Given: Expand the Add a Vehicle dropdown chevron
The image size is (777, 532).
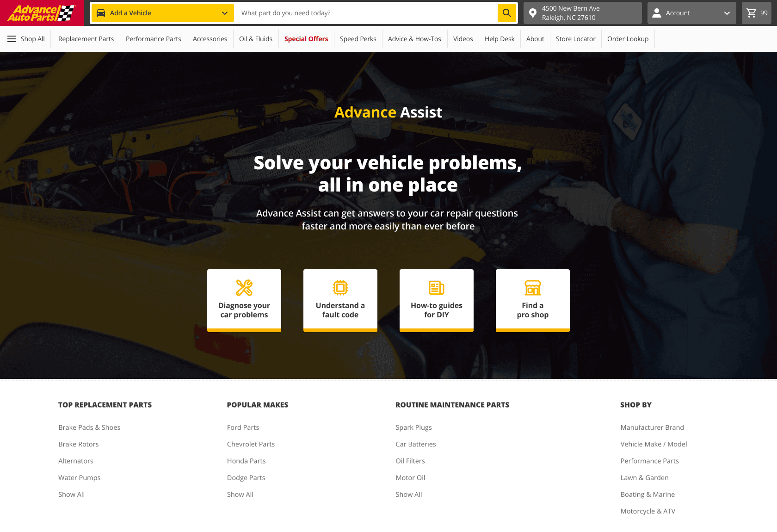Looking at the screenshot, I should [225, 13].
